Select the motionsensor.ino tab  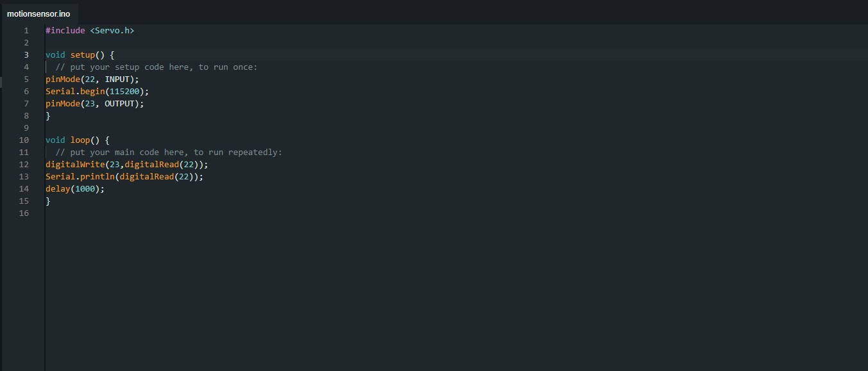coord(38,13)
